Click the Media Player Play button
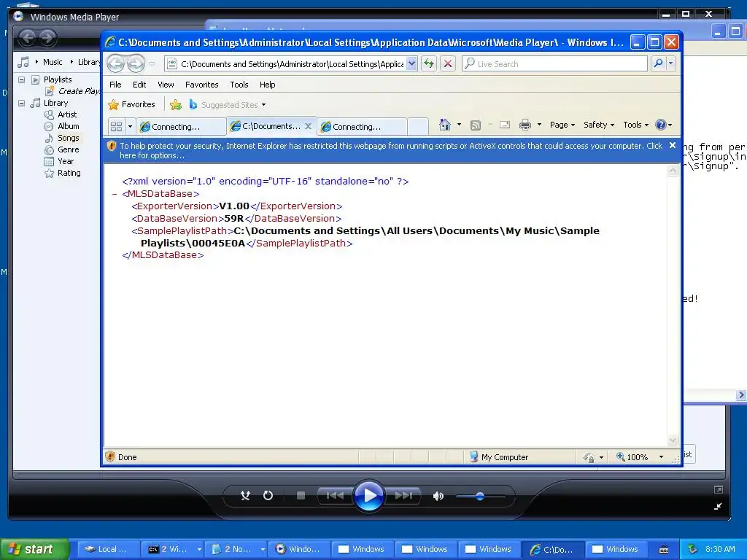The width and height of the screenshot is (747, 560). click(x=369, y=496)
